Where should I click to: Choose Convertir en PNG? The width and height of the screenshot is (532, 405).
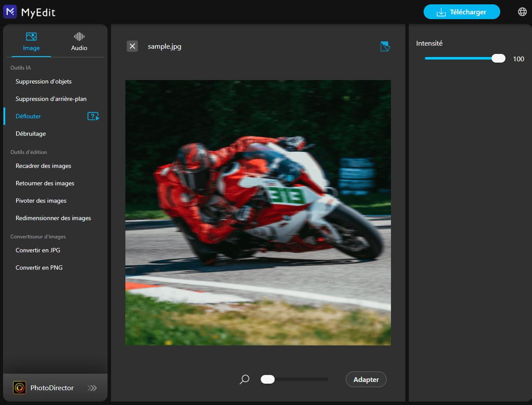point(38,267)
